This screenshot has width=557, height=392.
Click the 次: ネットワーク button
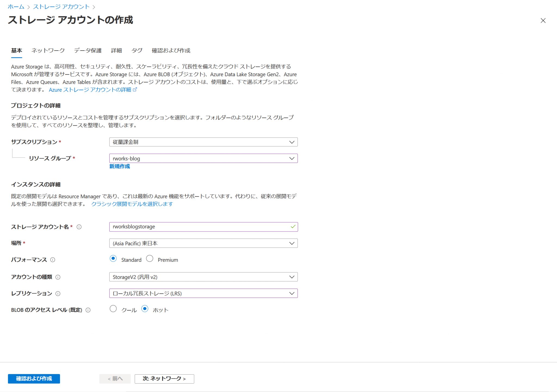point(164,379)
